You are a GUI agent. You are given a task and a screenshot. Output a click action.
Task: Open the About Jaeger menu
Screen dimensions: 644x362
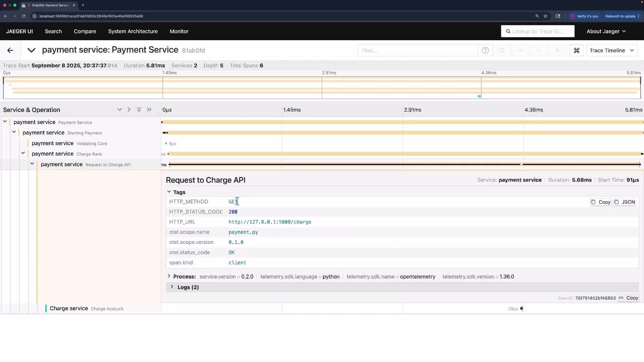point(606,31)
